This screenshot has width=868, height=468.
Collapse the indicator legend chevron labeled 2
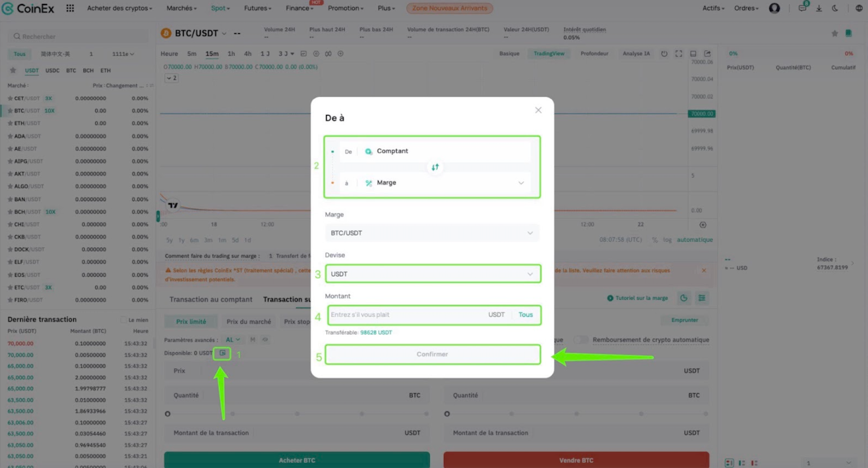[171, 78]
